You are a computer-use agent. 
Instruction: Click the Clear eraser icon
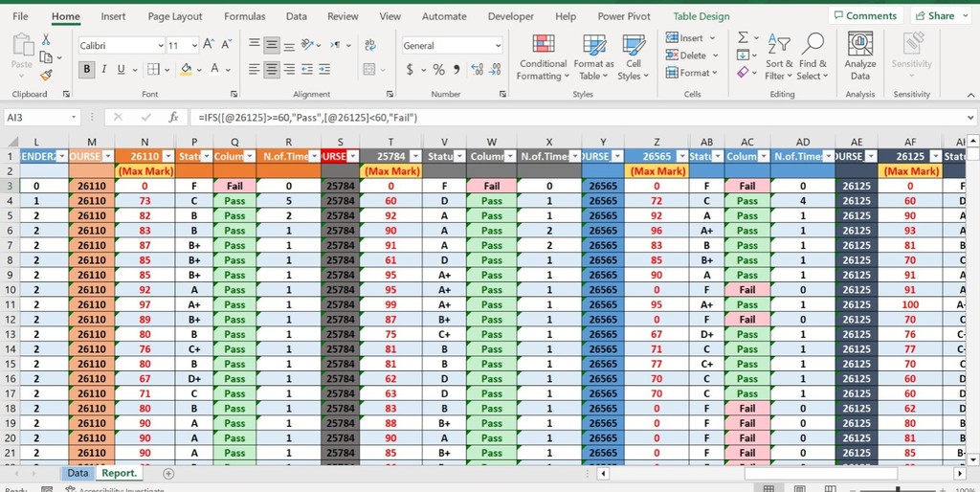743,73
